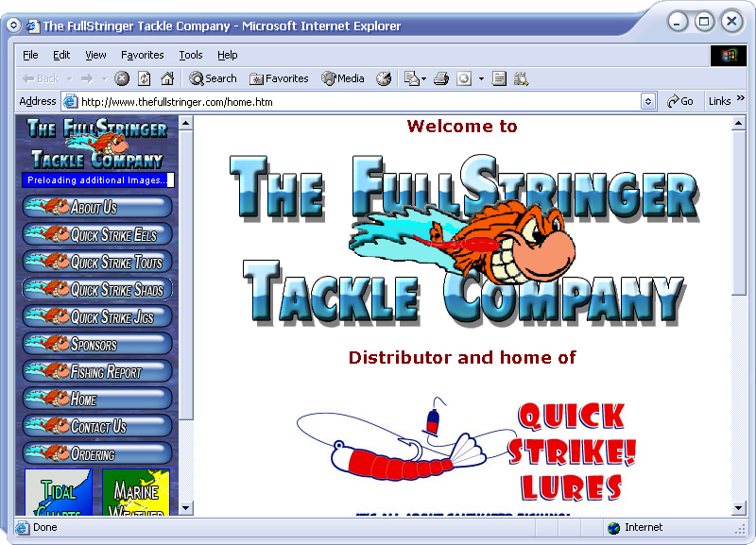The height and width of the screenshot is (545, 756).
Task: Open the Tools menu
Action: (x=191, y=55)
